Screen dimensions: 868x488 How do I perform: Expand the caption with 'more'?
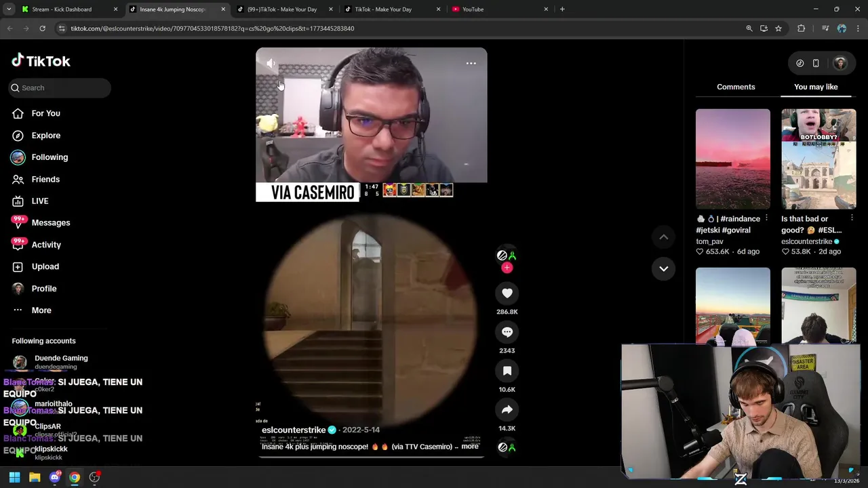470,447
